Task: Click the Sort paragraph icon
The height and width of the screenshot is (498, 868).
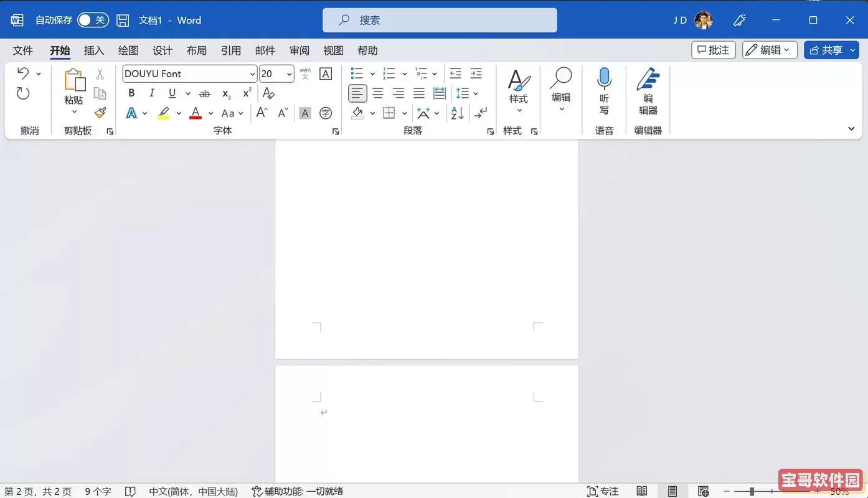Action: 457,113
